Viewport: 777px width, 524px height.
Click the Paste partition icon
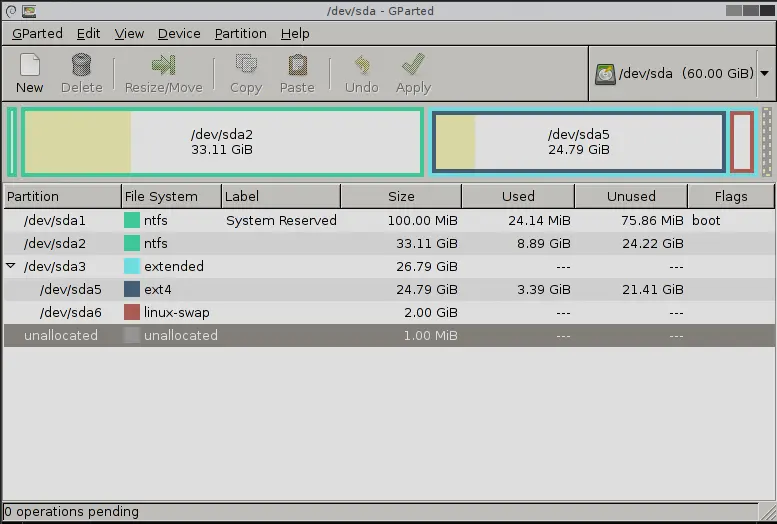pyautogui.click(x=297, y=65)
